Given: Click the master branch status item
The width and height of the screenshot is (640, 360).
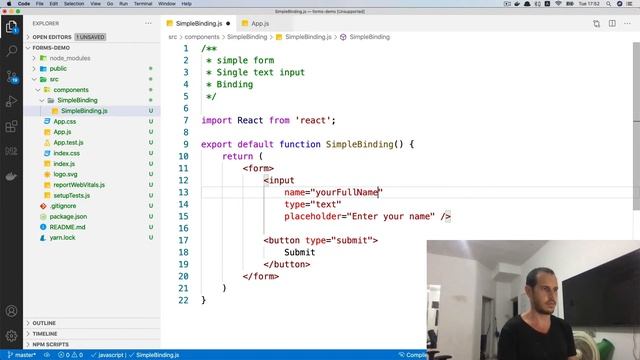Looking at the screenshot, I should pos(22,355).
